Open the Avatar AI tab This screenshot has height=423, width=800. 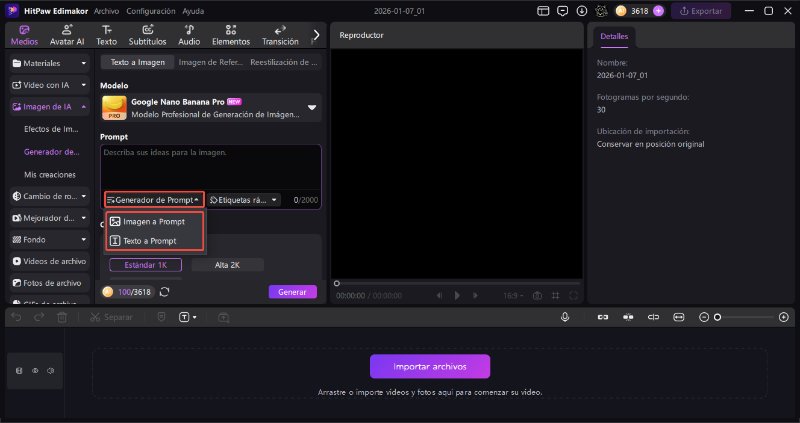pos(67,35)
